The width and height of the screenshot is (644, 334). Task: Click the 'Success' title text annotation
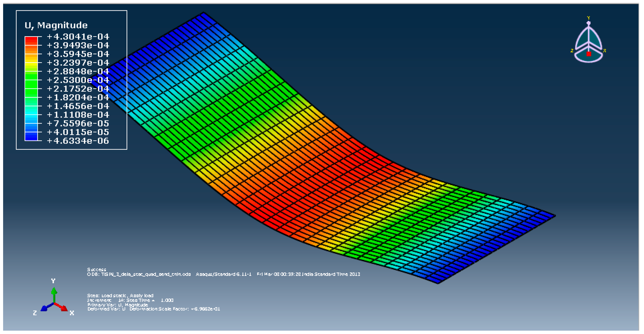click(x=96, y=270)
